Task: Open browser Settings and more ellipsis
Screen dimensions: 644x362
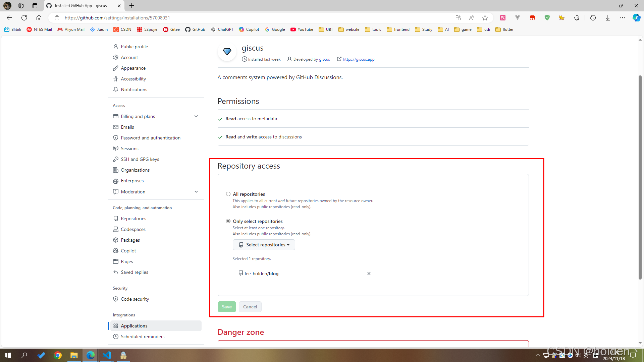Action: tap(623, 18)
